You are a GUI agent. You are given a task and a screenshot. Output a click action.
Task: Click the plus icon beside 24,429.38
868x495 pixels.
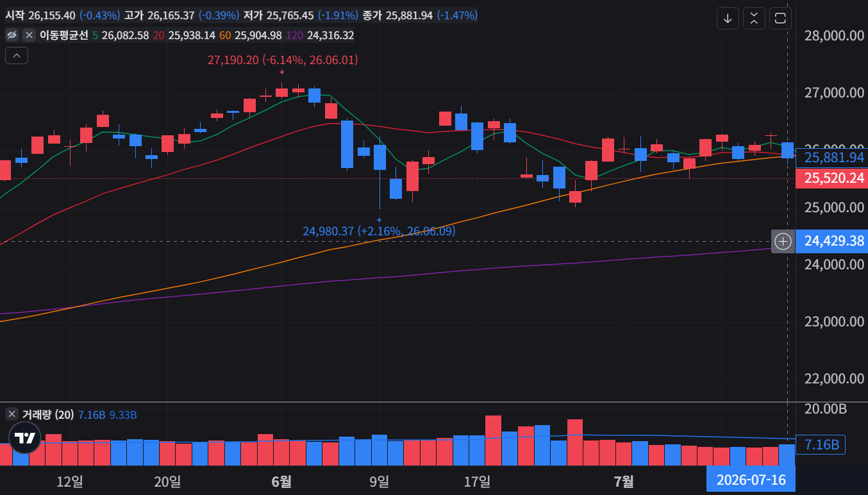point(783,242)
